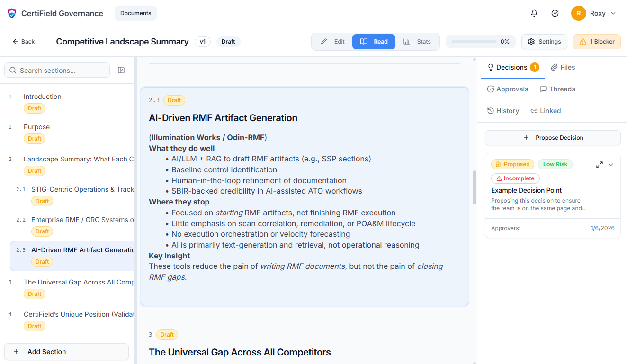627x364 pixels.
Task: Open the 1 Blocker dropdown
Action: pos(597,42)
